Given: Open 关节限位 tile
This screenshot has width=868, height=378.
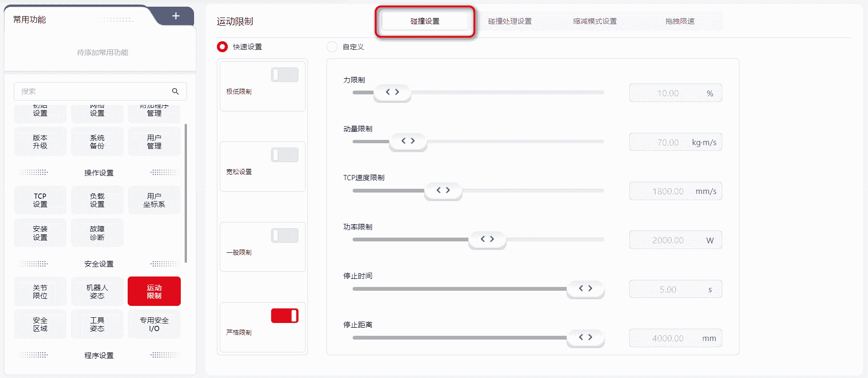Looking at the screenshot, I should click(40, 292).
